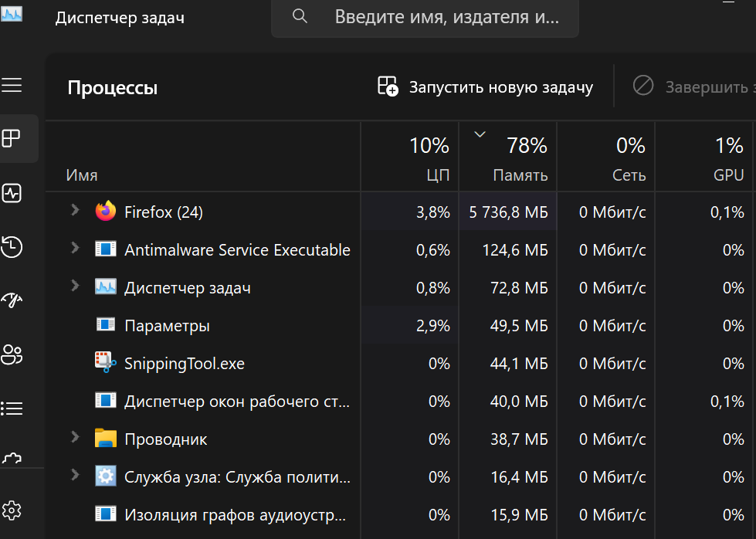The image size is (756, 539).
Task: Open the Users sidebar icon
Action: [12, 354]
